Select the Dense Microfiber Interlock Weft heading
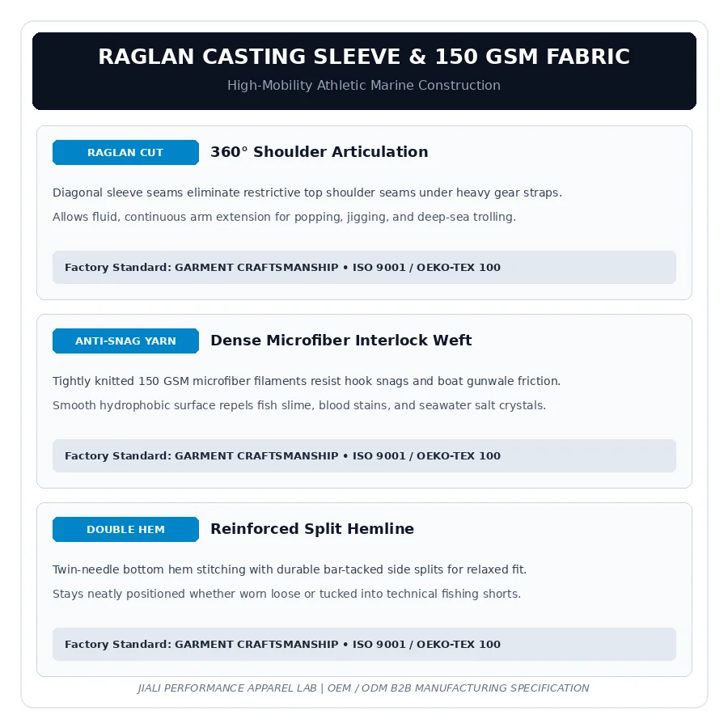 tap(341, 341)
